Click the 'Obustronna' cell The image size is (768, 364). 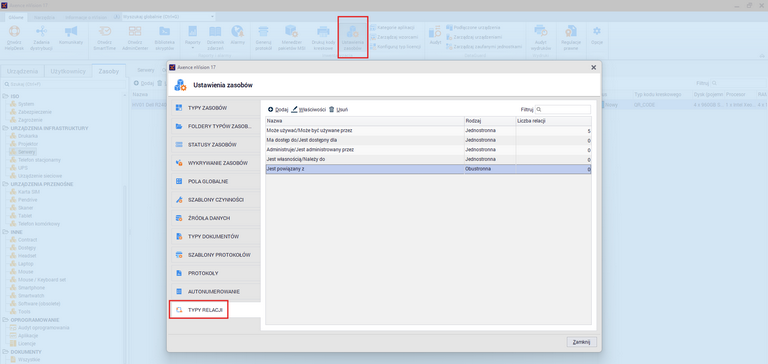[490, 169]
